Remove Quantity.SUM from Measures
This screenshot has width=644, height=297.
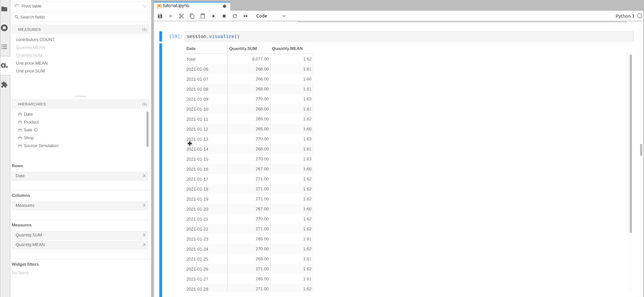[x=144, y=235]
